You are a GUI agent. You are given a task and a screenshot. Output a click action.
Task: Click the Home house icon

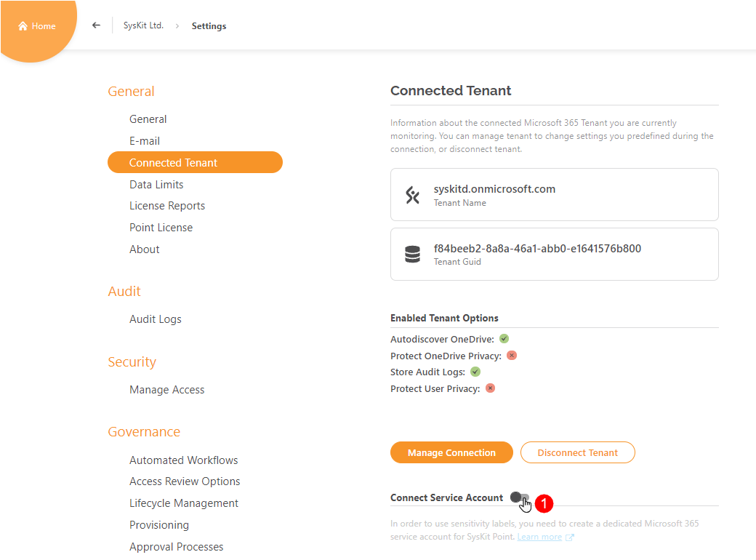click(x=23, y=26)
